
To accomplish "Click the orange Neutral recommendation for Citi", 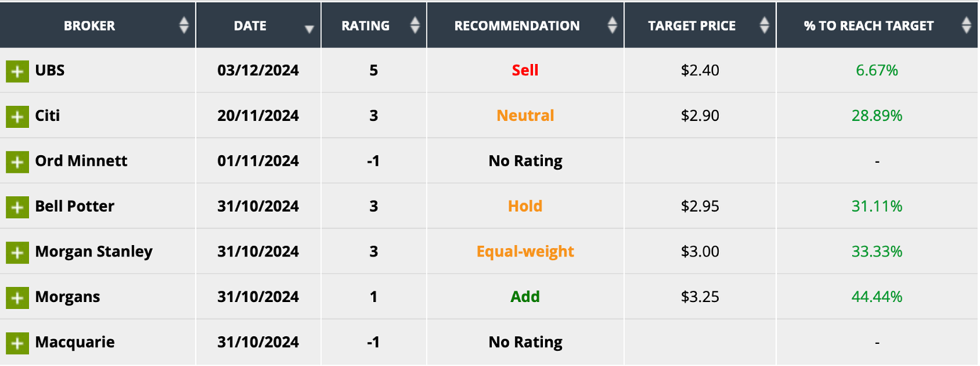I will click(525, 115).
